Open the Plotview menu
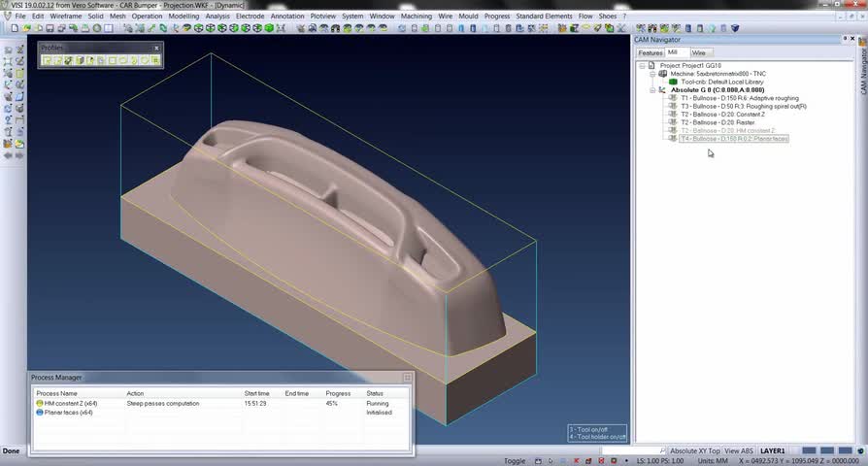The width and height of the screenshot is (868, 466). point(322,17)
